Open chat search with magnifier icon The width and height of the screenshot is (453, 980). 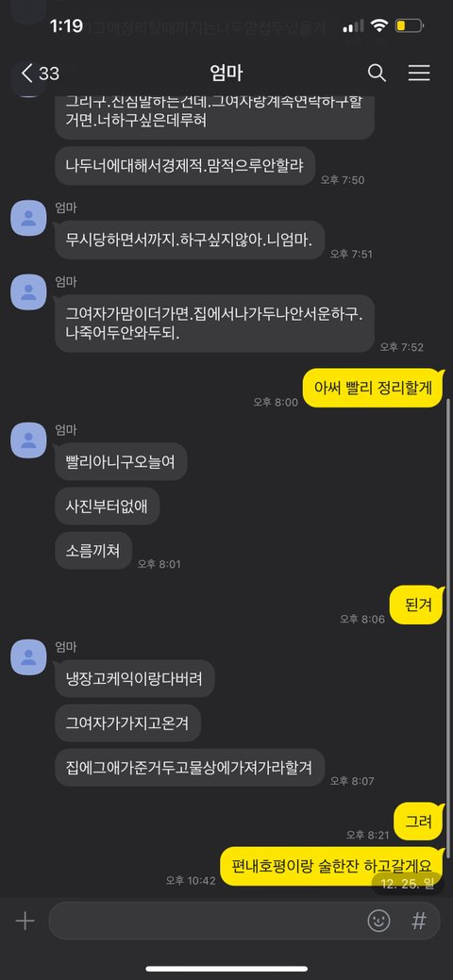click(x=377, y=74)
